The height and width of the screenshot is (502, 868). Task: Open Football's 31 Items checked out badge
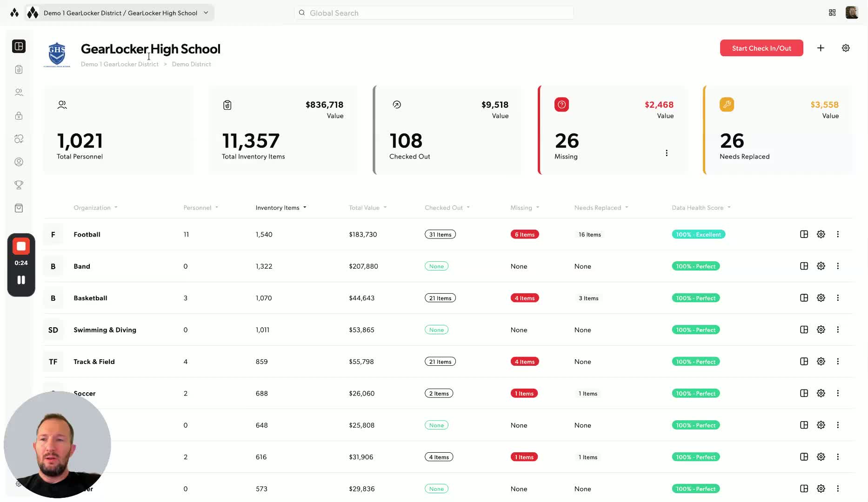pos(440,234)
